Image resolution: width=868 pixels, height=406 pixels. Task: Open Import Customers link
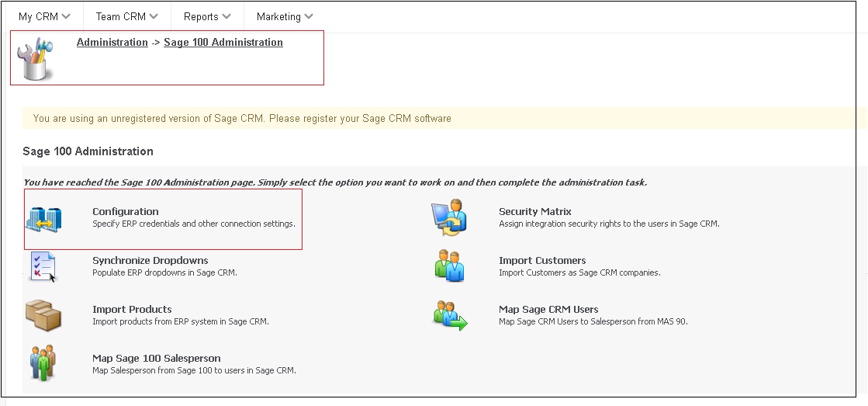click(542, 260)
